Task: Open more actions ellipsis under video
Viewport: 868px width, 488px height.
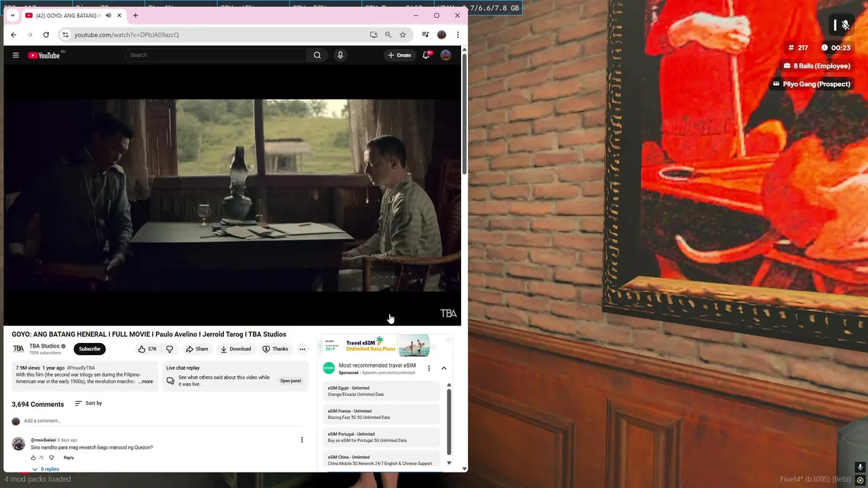Action: [302, 349]
